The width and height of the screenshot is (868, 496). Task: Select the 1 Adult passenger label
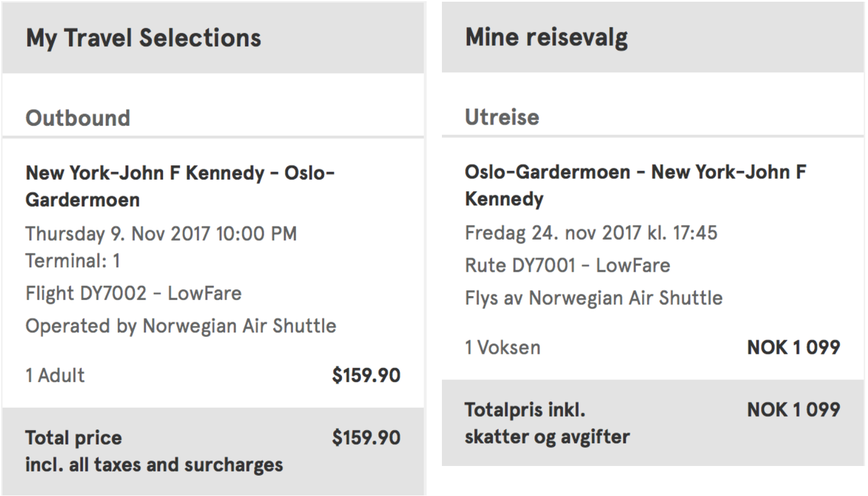click(55, 375)
